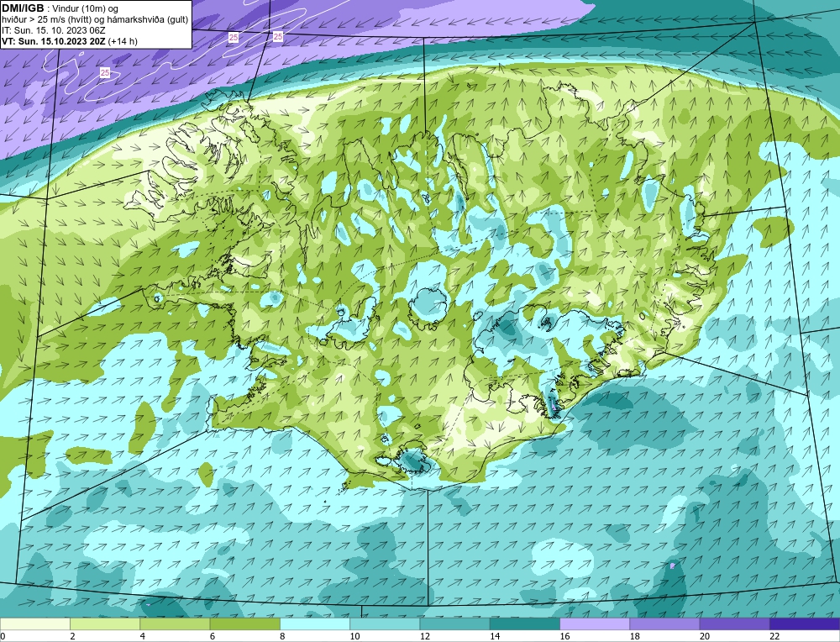Select the "Vindur (10m) og" header text
The image size is (840, 642).
click(x=87, y=9)
